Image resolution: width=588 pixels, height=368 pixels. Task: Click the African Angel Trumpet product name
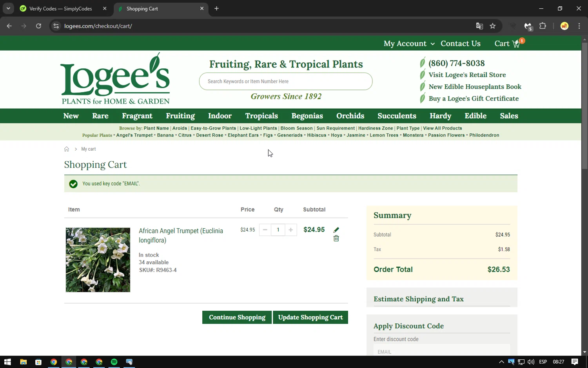181,235
